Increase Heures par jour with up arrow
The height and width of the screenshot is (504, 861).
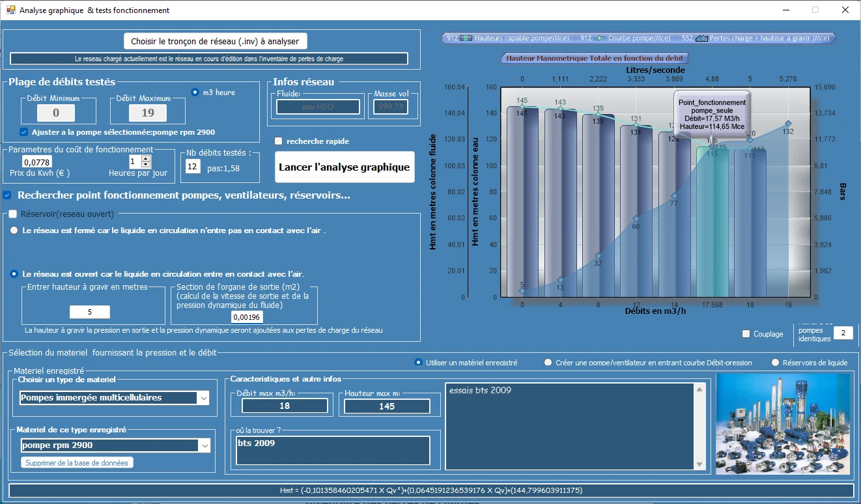tap(146, 158)
